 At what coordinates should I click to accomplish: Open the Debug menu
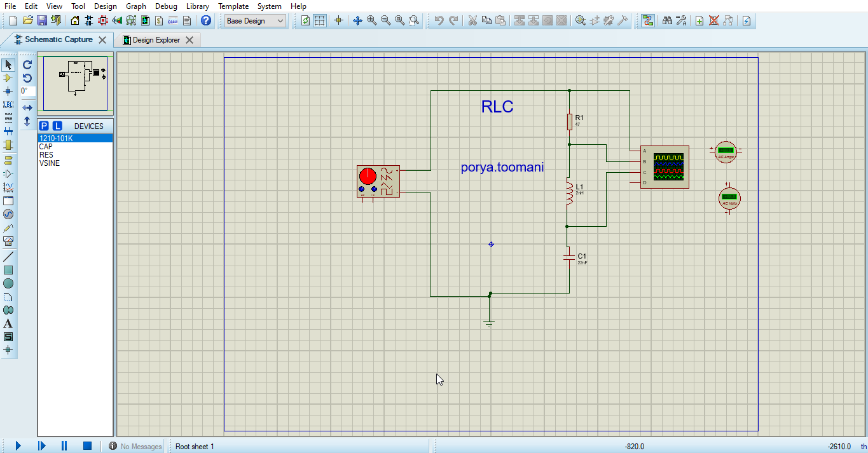coord(166,6)
